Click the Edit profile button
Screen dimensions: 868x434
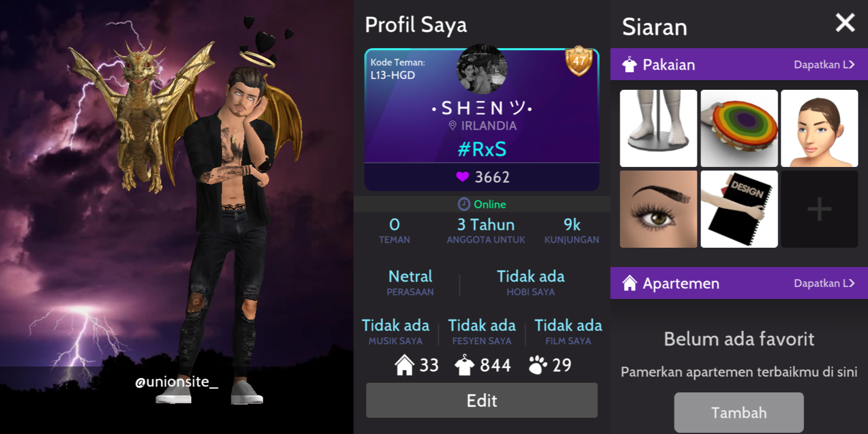[x=482, y=400]
